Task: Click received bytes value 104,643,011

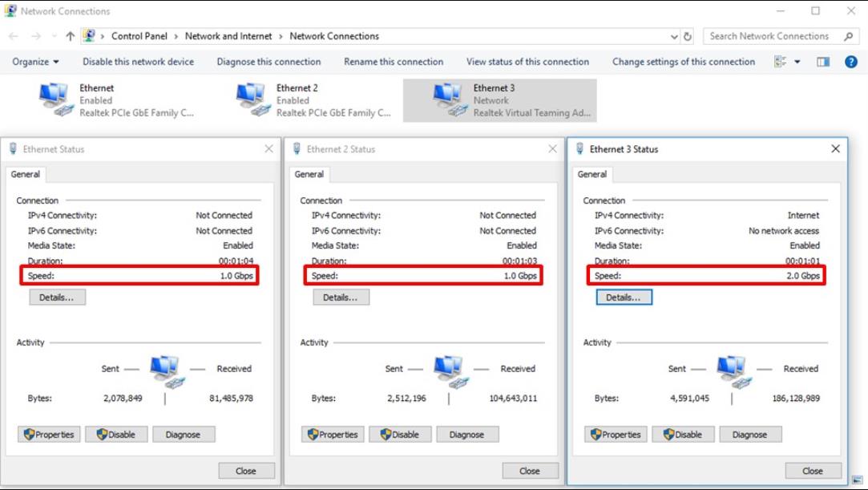Action: pyautogui.click(x=513, y=398)
